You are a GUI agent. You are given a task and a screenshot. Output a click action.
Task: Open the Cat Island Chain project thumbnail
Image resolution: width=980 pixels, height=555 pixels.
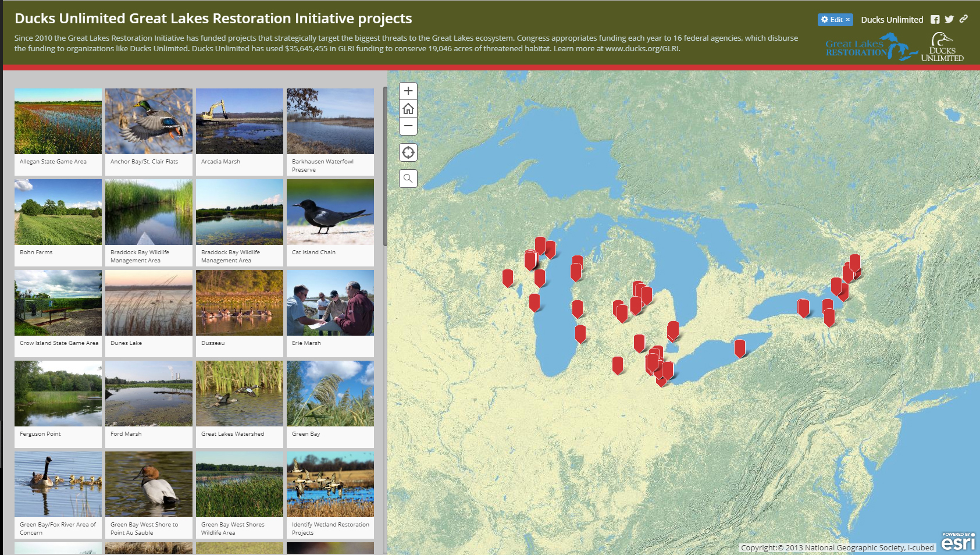(x=330, y=212)
